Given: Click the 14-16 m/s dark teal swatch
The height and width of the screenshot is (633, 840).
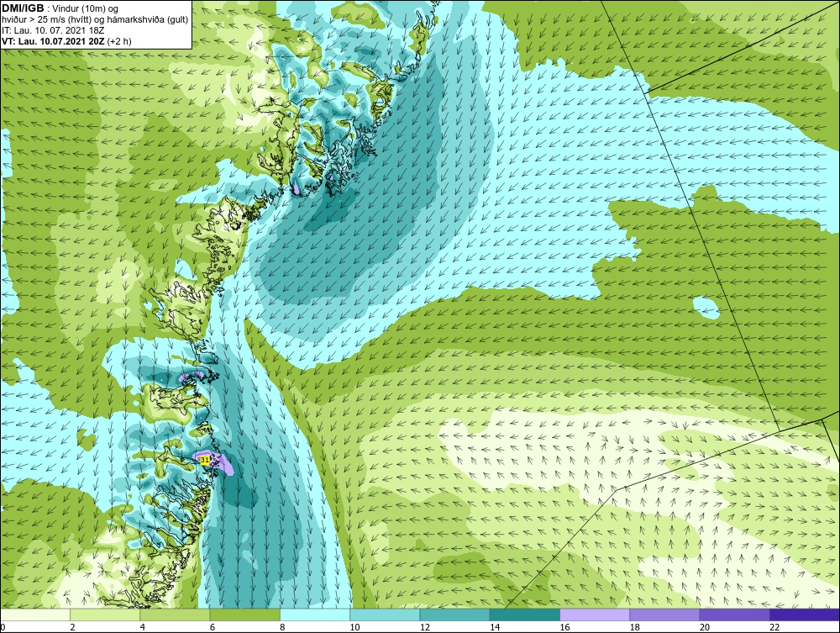Looking at the screenshot, I should click(x=525, y=615).
